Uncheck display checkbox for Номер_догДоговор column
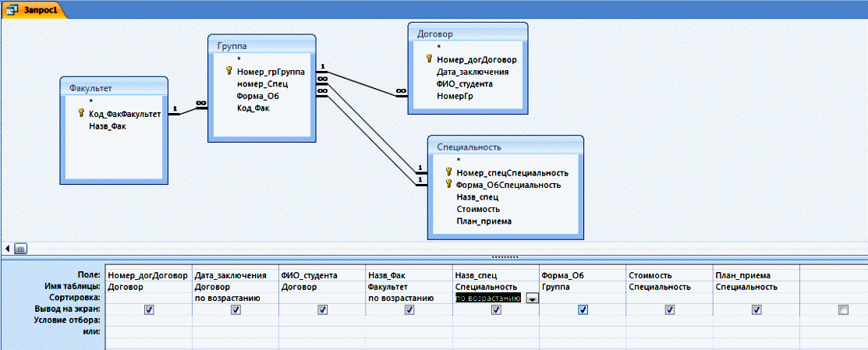Screen dimensions: 868x350 [x=149, y=309]
